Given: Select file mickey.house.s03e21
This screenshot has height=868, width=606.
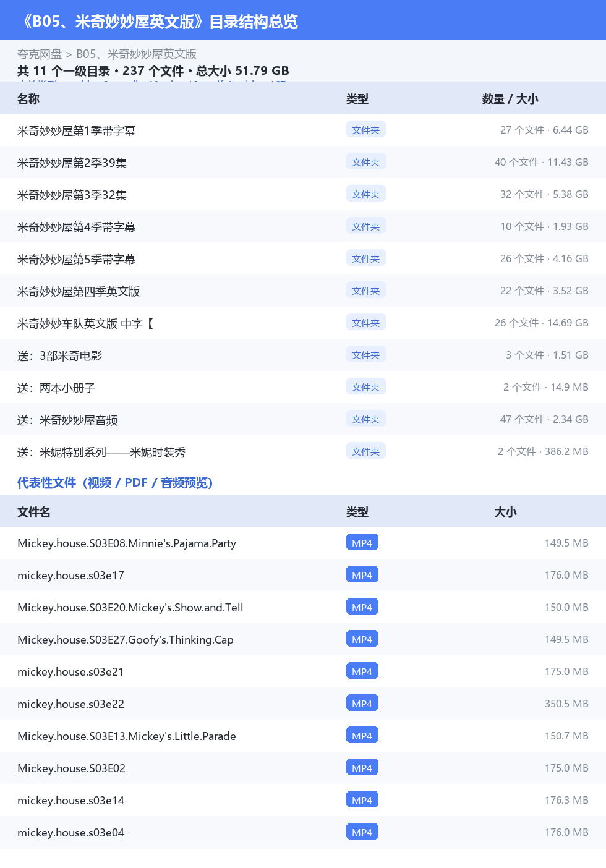Looking at the screenshot, I should pyautogui.click(x=71, y=672).
